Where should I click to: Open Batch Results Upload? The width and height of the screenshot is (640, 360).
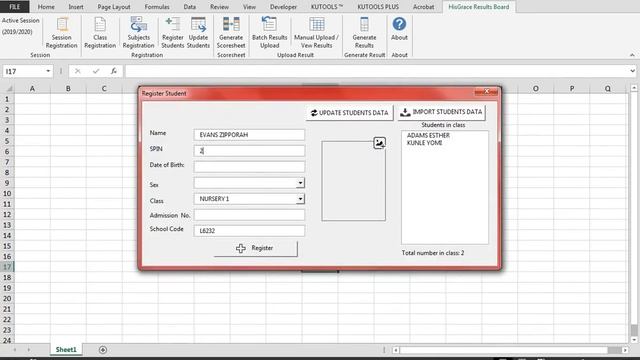(269, 33)
